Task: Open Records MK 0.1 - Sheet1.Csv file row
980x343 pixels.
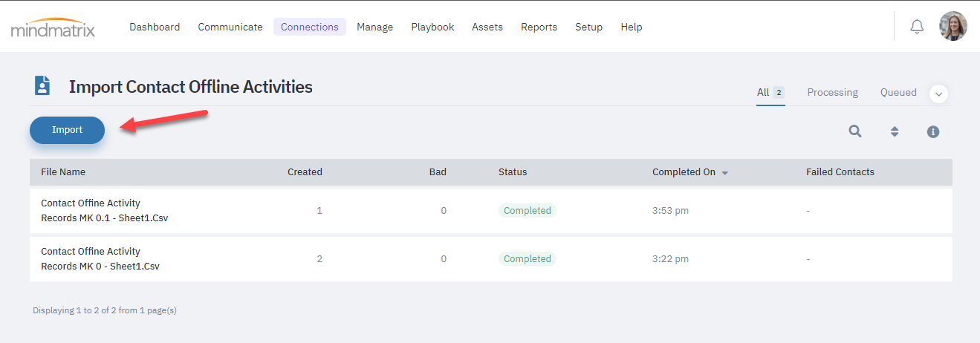Action: [491, 211]
